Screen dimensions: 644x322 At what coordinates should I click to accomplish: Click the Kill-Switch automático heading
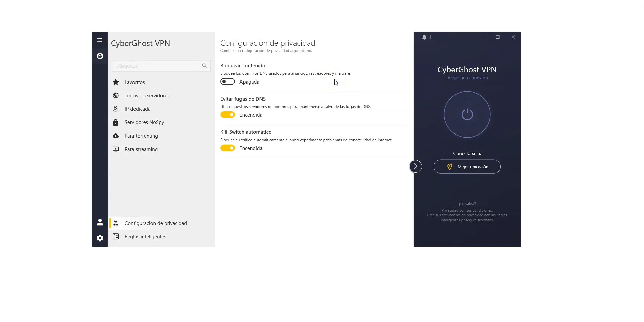pyautogui.click(x=246, y=132)
